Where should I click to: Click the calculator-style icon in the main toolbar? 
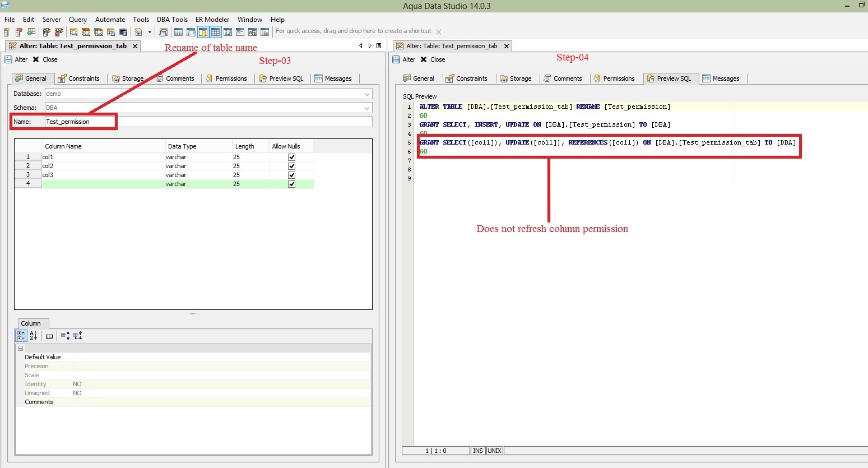163,32
